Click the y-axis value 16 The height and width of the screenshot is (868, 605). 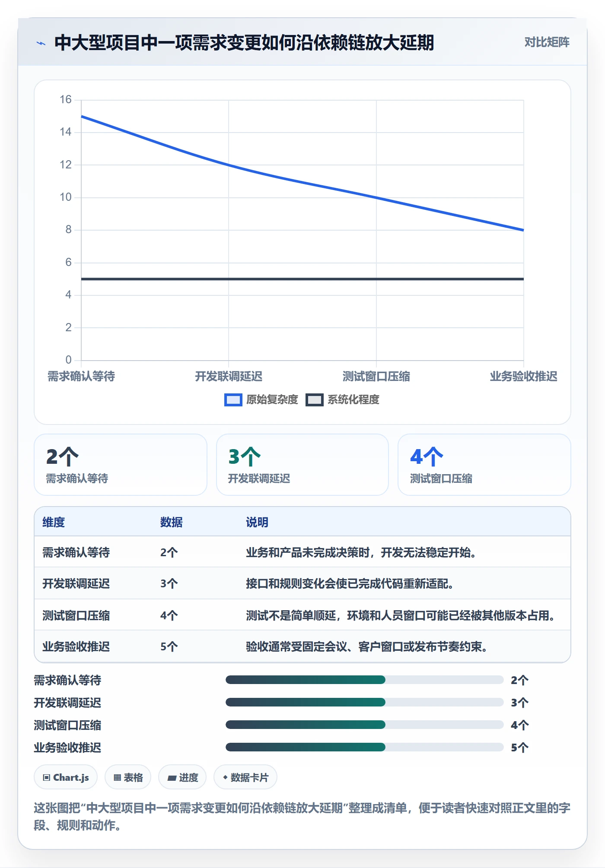tap(66, 100)
